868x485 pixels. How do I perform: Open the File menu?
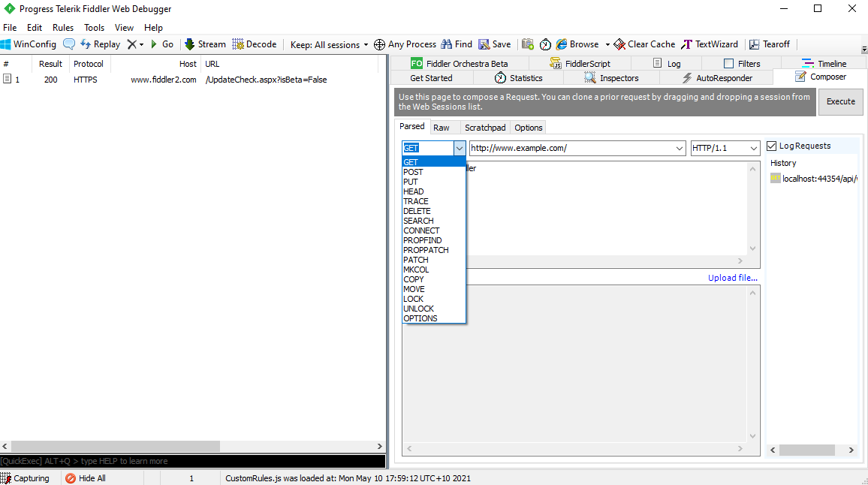10,28
